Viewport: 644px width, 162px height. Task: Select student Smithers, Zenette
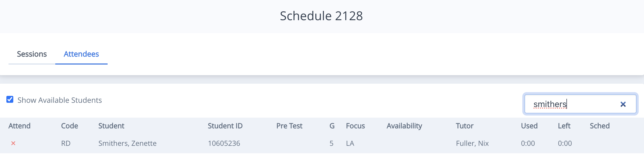click(x=128, y=143)
